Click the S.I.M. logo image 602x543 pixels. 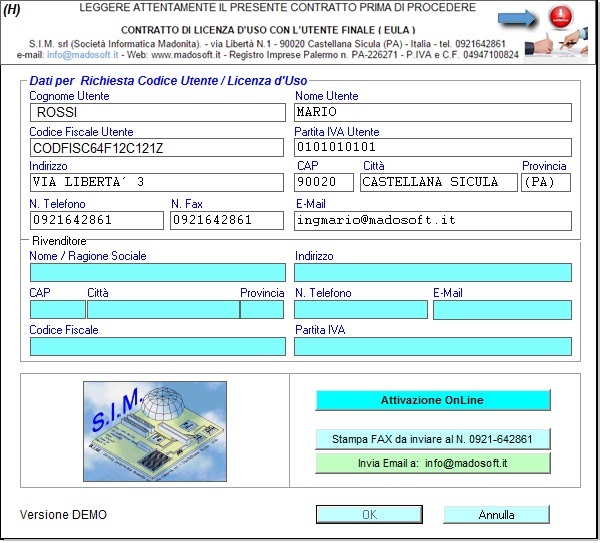155,431
